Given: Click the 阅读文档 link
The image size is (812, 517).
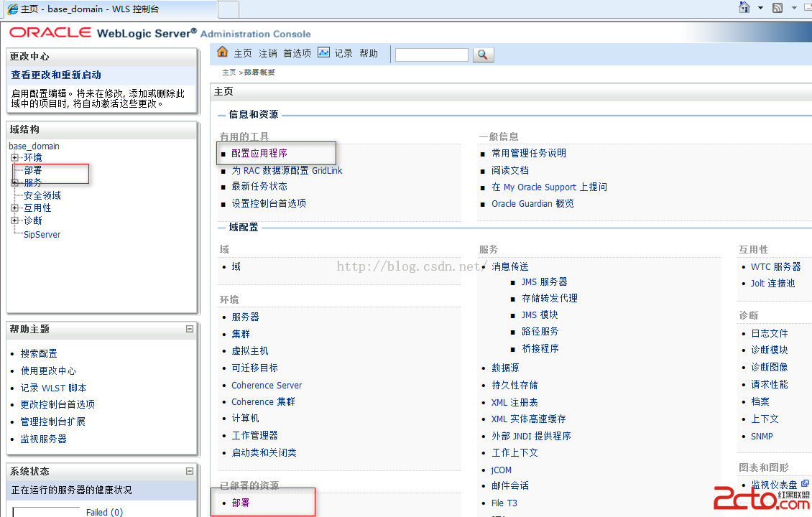Looking at the screenshot, I should [x=510, y=170].
